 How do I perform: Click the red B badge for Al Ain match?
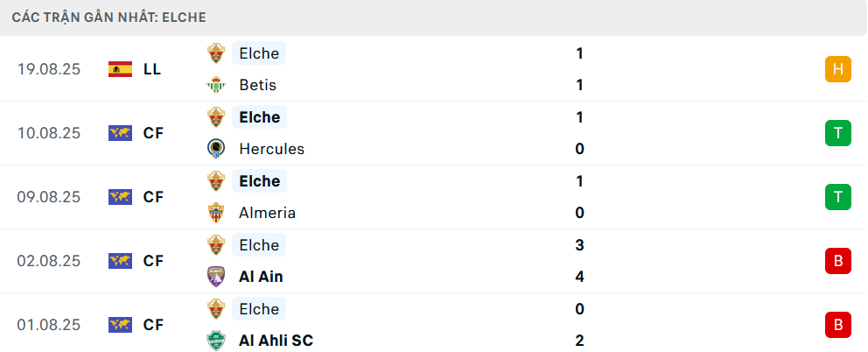(838, 261)
